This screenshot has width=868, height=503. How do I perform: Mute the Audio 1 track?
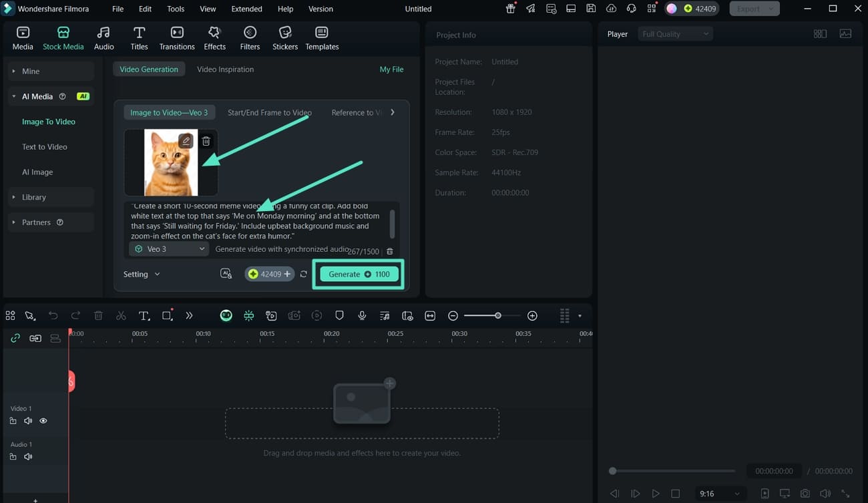(28, 457)
